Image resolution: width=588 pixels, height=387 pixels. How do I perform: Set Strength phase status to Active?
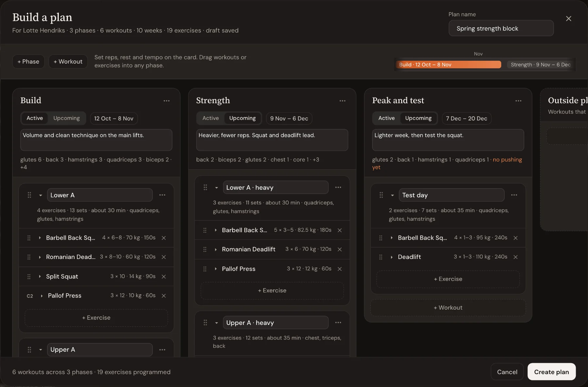pyautogui.click(x=211, y=118)
